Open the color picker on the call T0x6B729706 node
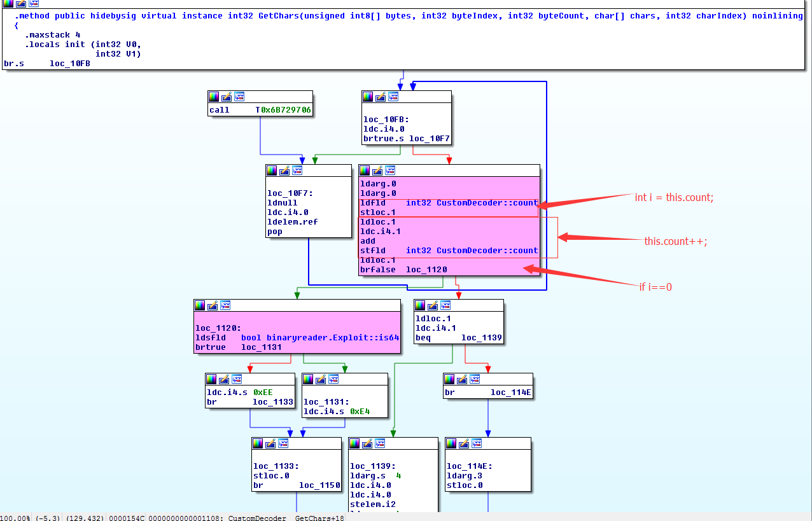 pos(213,96)
